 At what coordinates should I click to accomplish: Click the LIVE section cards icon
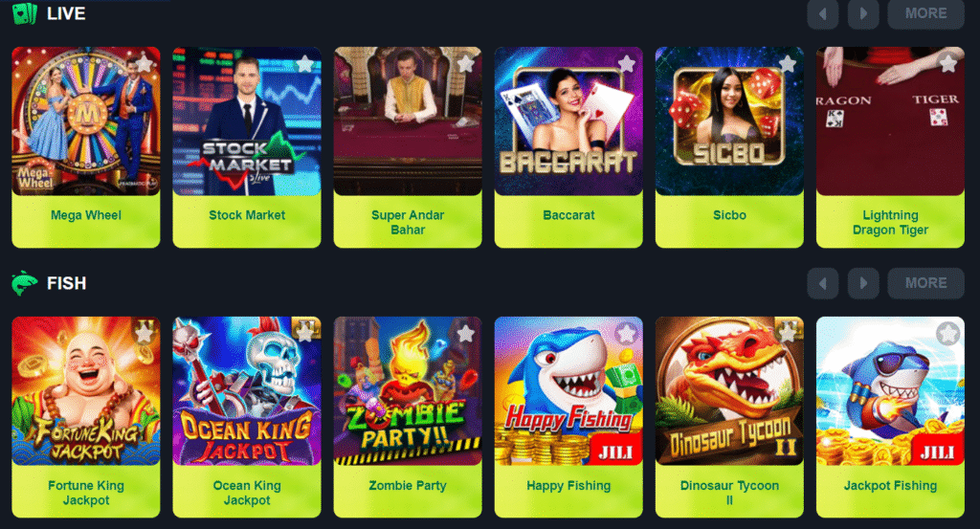(25, 13)
